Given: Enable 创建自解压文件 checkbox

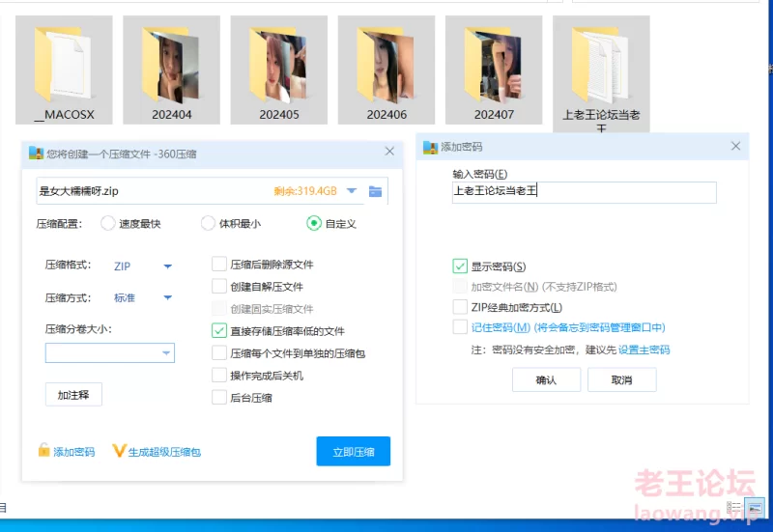Looking at the screenshot, I should point(219,286).
